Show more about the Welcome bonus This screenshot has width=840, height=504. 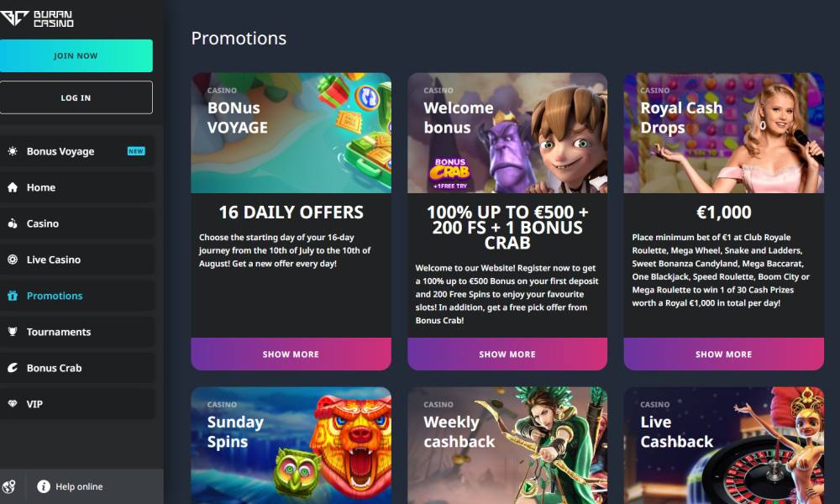(507, 354)
